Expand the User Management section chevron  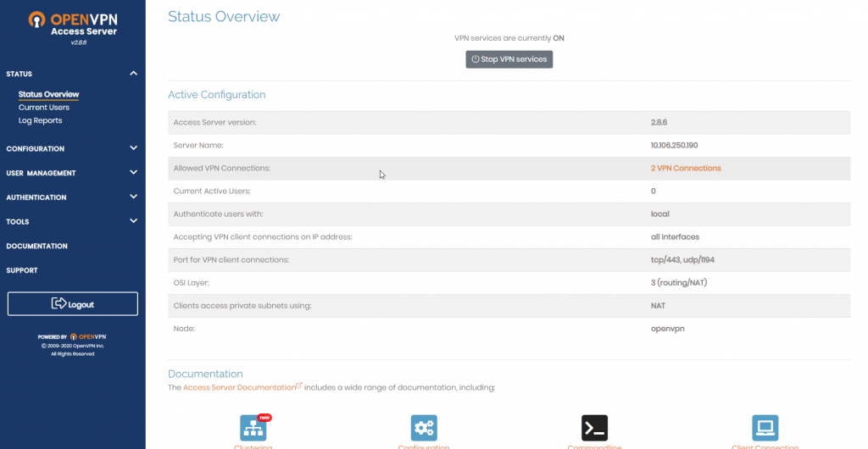pyautogui.click(x=133, y=173)
